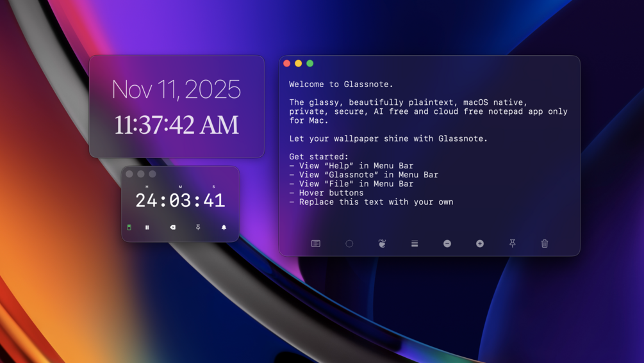Pin the timer window on top
The height and width of the screenshot is (363, 644).
click(198, 227)
